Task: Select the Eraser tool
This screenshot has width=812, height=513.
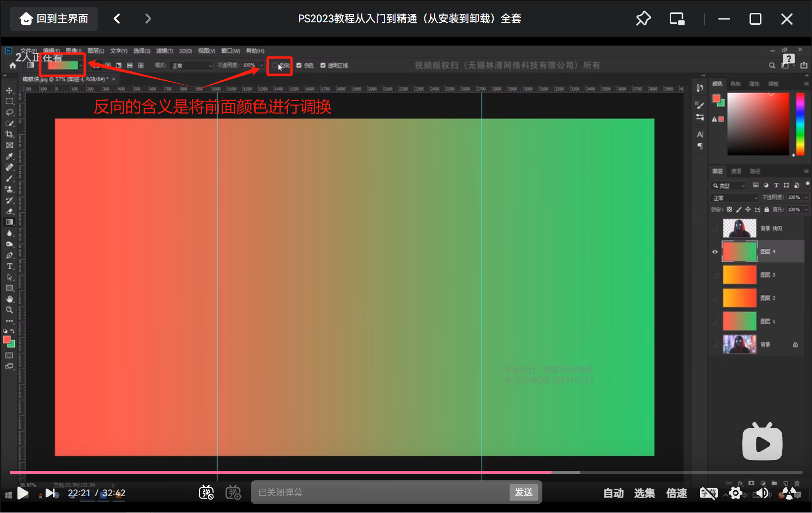Action: pyautogui.click(x=9, y=211)
